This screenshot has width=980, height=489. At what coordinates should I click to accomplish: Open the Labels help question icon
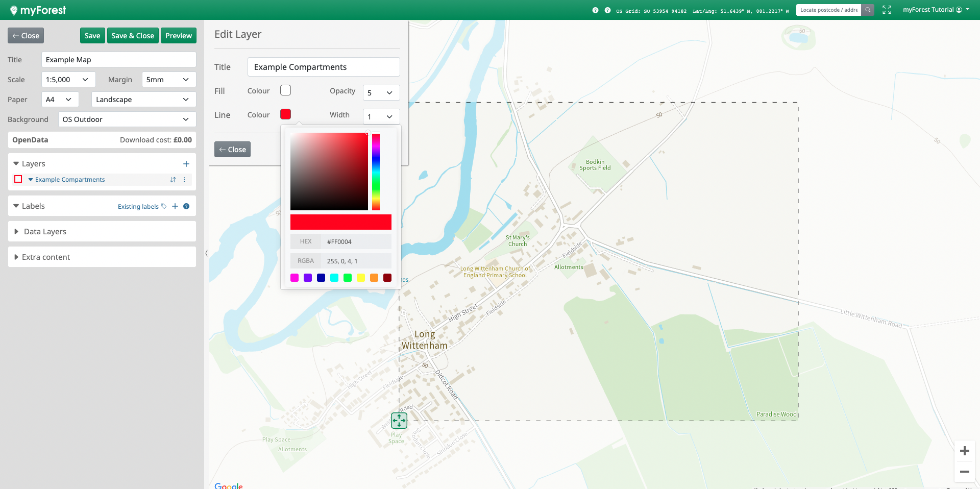(x=186, y=206)
